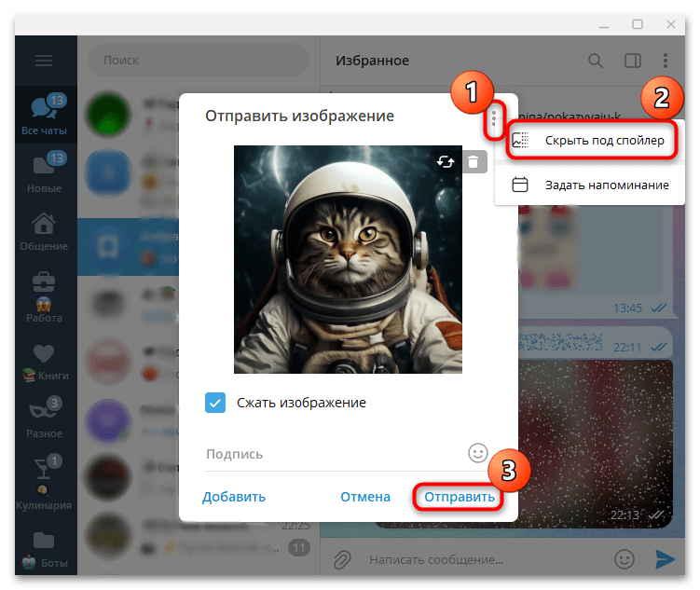
Task: Click the send arrow icon
Action: coord(665,558)
